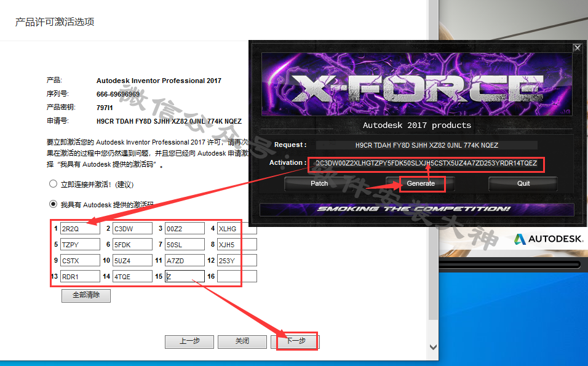Viewport: 588px width, 366px height.
Task: Click the X-FORCE banner image
Action: point(416,84)
